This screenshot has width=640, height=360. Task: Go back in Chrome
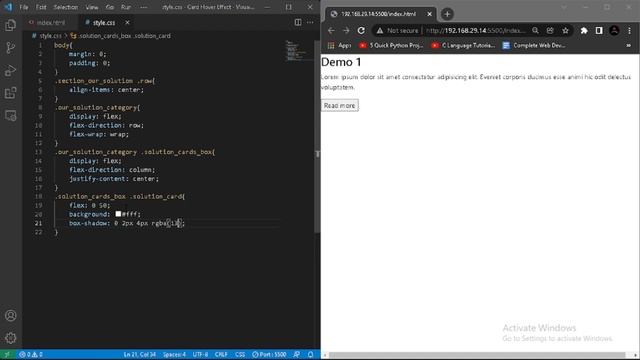[x=331, y=31]
